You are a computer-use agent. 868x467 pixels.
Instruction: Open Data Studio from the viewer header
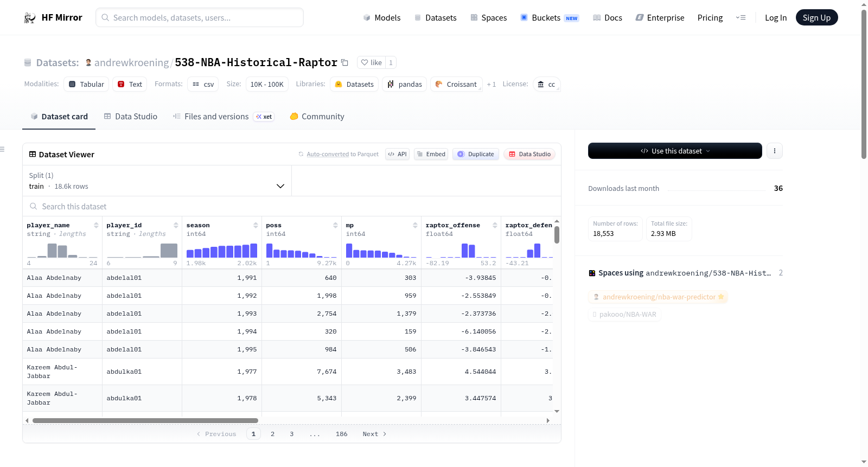[x=529, y=154]
